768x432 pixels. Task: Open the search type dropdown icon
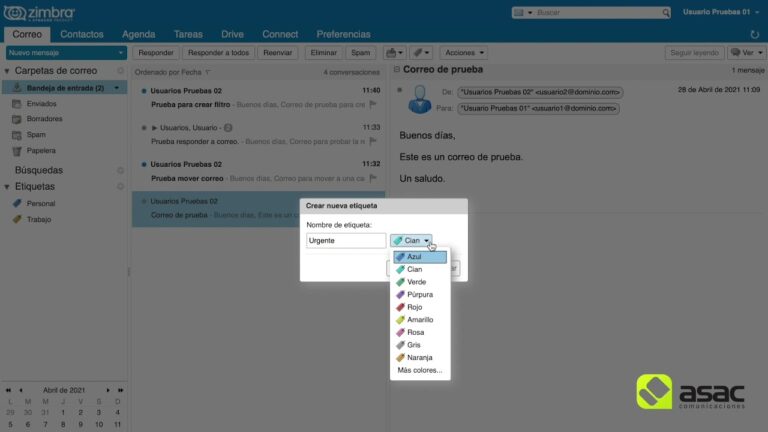pyautogui.click(x=523, y=13)
